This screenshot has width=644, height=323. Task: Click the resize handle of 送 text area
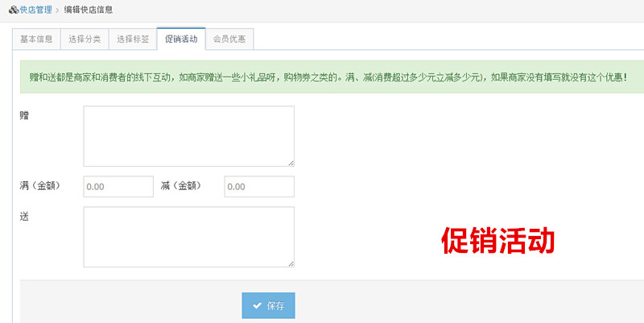tap(291, 263)
